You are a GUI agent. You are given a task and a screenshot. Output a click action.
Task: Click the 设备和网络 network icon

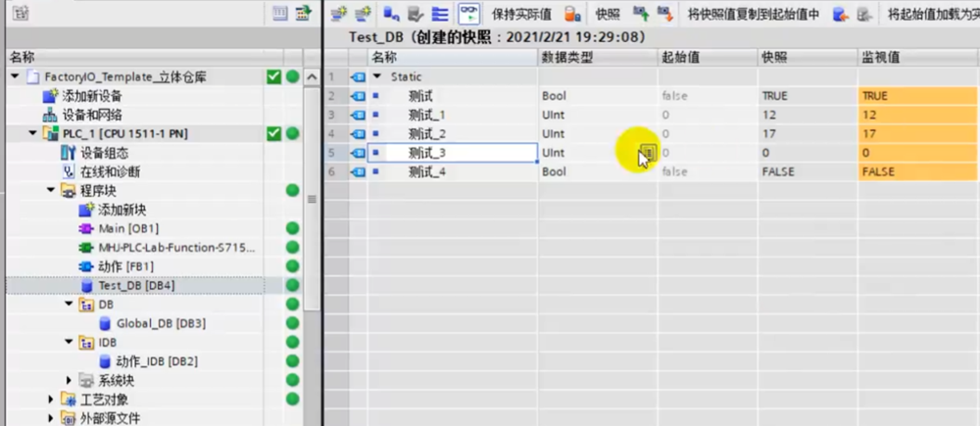50,114
